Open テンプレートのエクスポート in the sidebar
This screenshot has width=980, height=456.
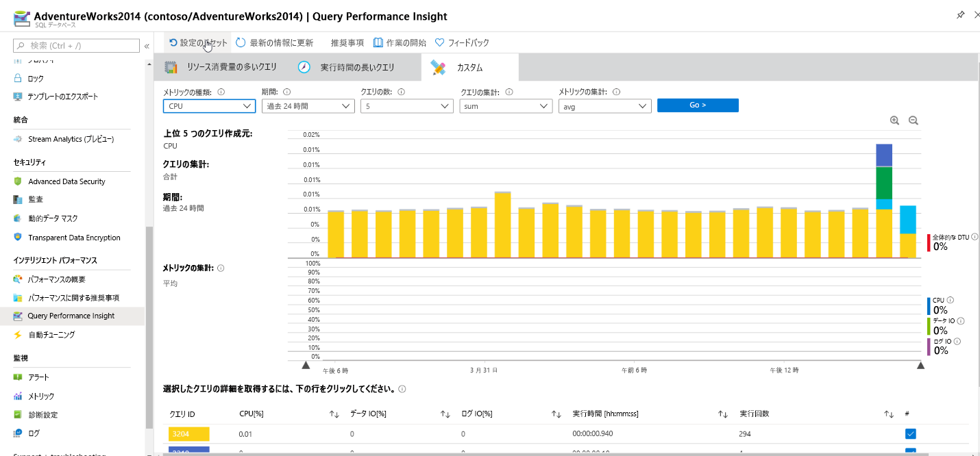63,97
